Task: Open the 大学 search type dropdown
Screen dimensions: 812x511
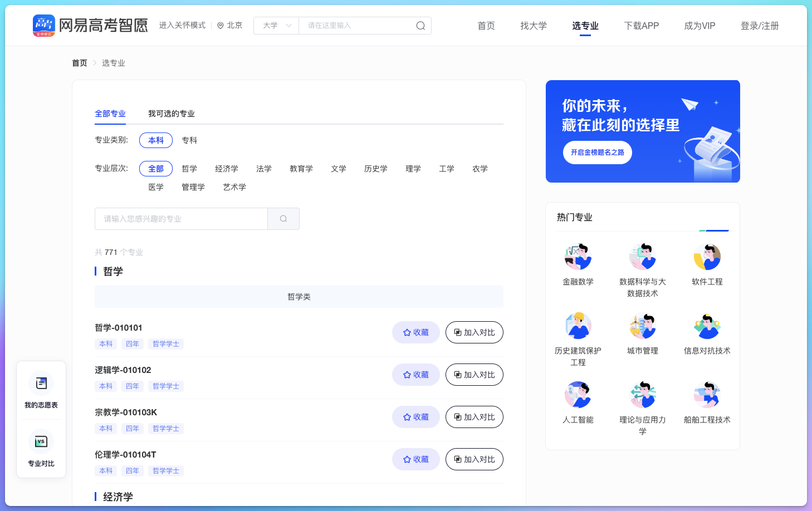Action: (x=276, y=25)
